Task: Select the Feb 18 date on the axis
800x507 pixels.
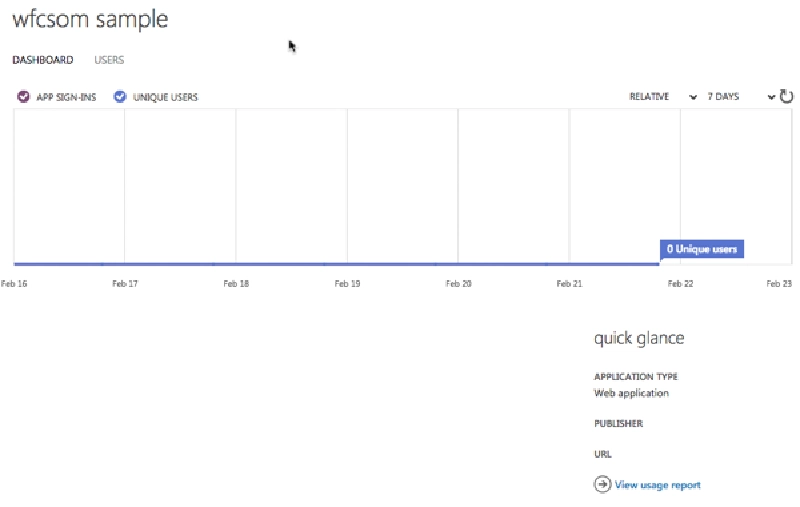Action: (x=236, y=284)
